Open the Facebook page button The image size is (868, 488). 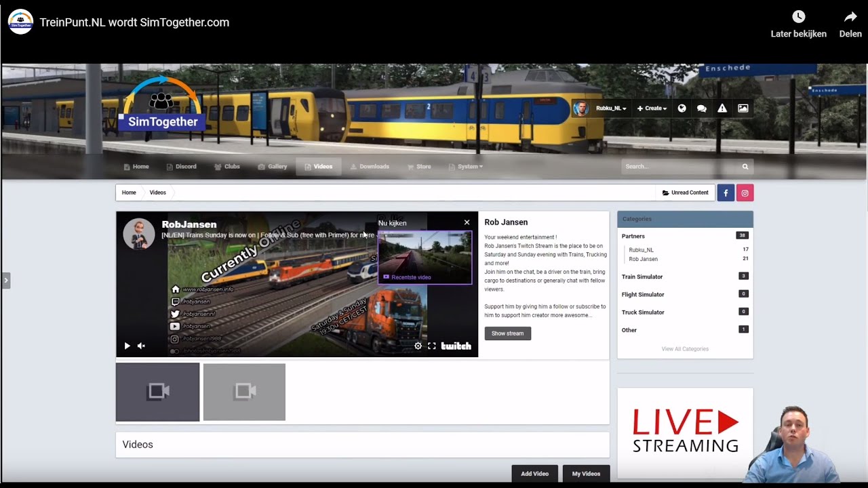click(726, 192)
